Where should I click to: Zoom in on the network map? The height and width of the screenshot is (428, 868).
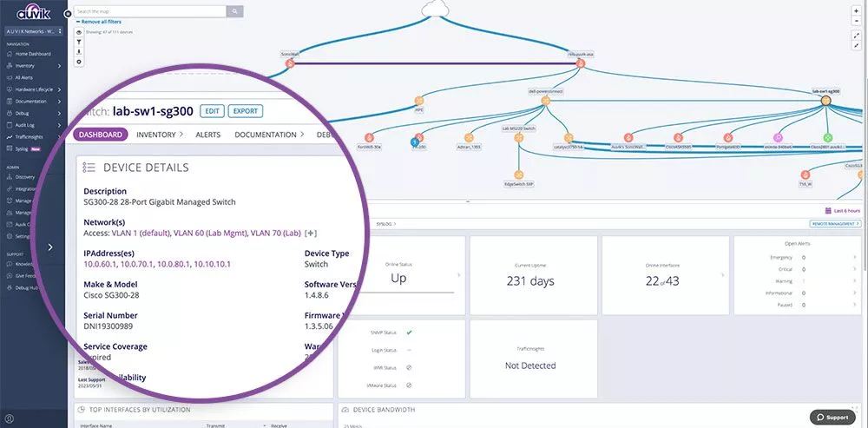(858, 12)
